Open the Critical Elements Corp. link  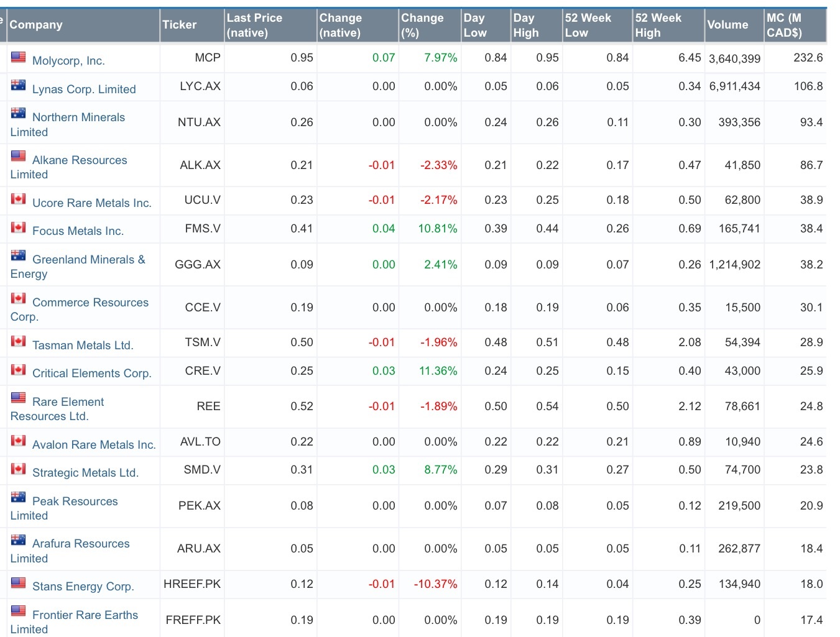click(92, 373)
